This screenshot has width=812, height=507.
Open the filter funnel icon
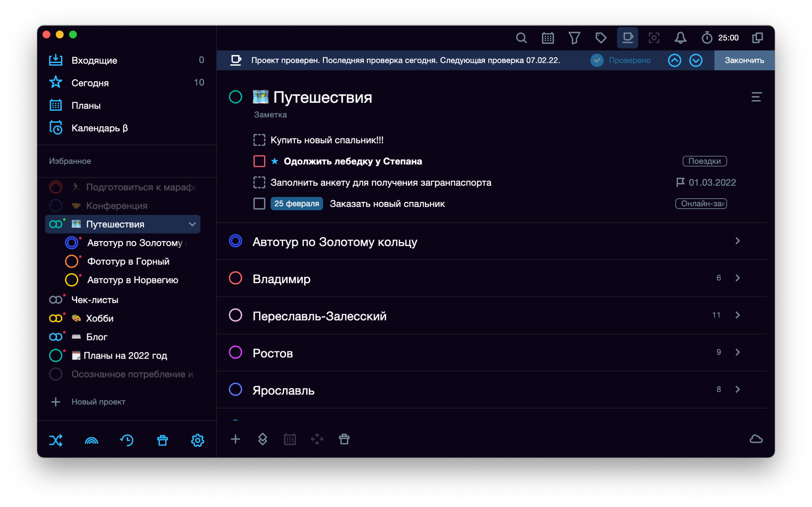click(574, 38)
